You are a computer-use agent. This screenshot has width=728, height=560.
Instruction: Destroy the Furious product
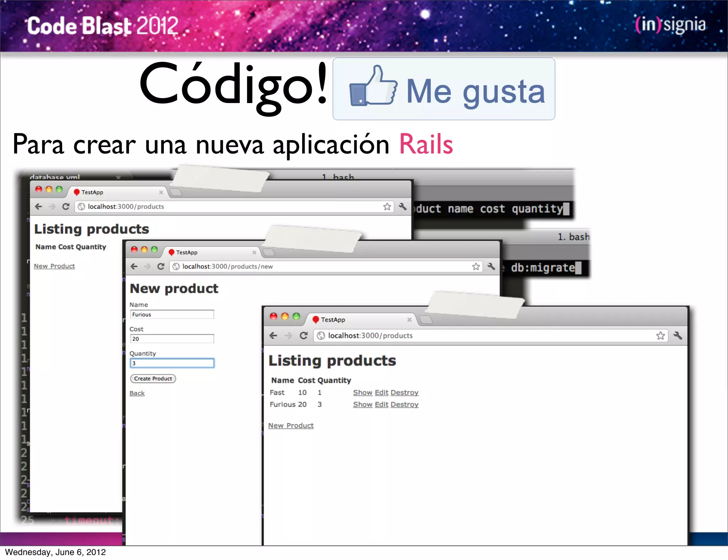(405, 404)
